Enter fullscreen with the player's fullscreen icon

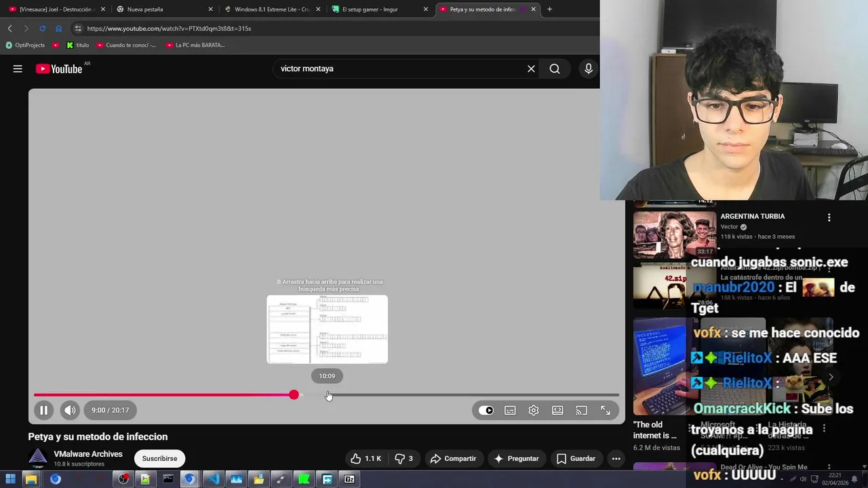tap(606, 410)
